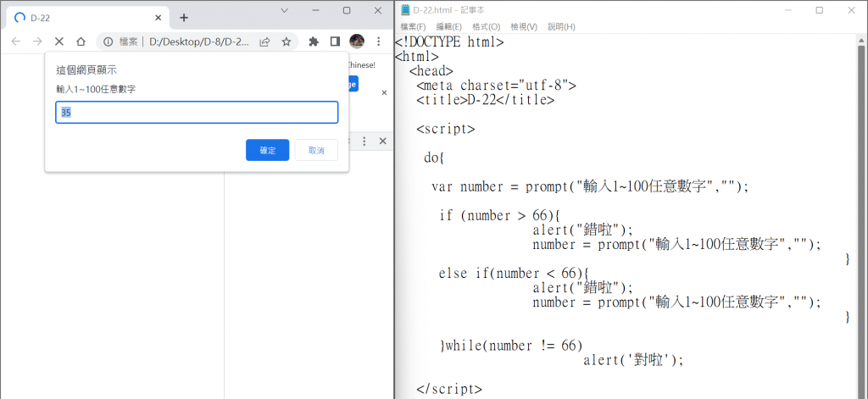Click the }while(number != 66) line
This screenshot has width=868, height=399.
coord(511,346)
